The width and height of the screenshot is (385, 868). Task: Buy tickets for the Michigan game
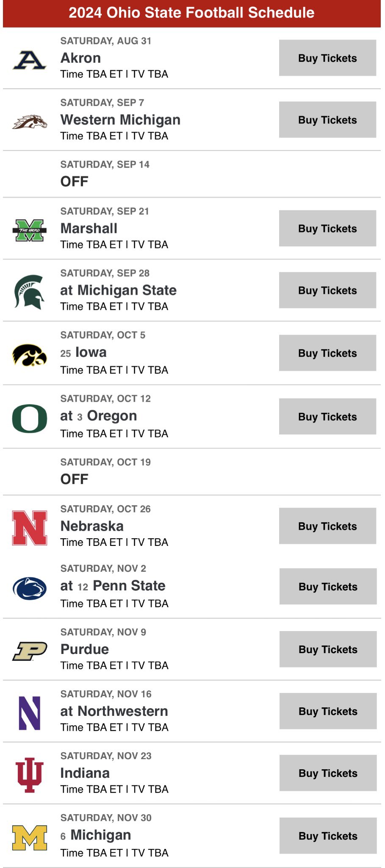click(328, 836)
